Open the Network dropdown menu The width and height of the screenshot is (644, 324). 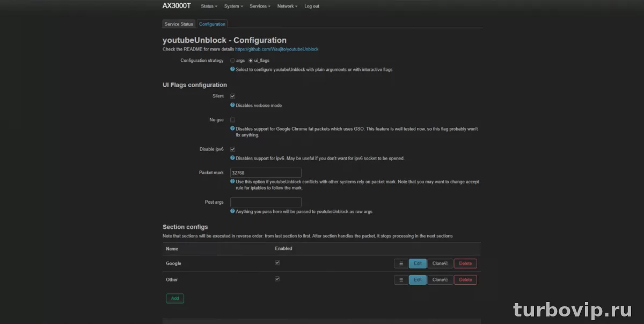pos(287,6)
